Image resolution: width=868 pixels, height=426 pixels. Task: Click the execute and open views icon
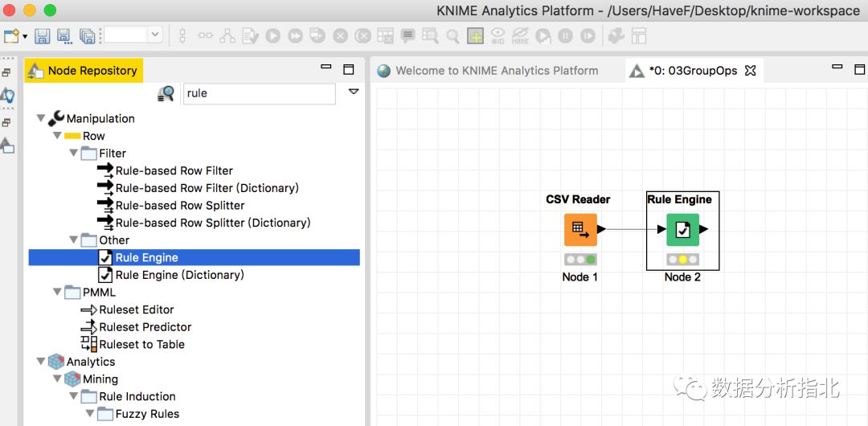pyautogui.click(x=317, y=36)
